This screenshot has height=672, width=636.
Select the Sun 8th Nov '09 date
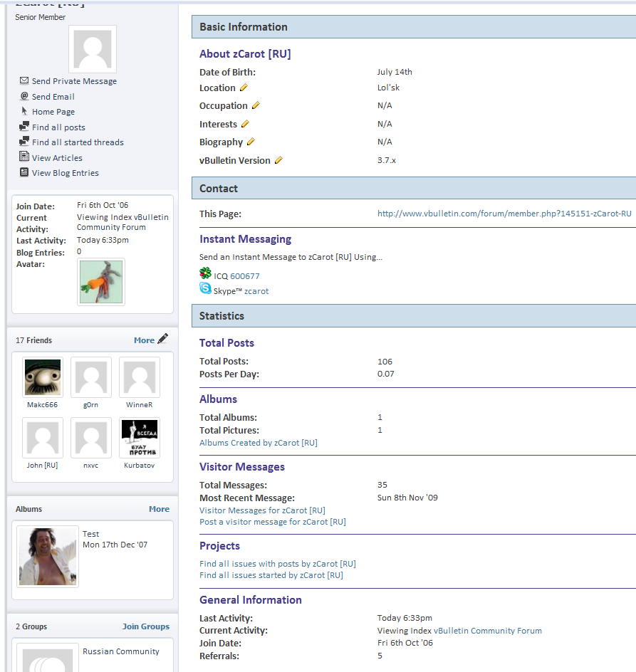coord(407,498)
